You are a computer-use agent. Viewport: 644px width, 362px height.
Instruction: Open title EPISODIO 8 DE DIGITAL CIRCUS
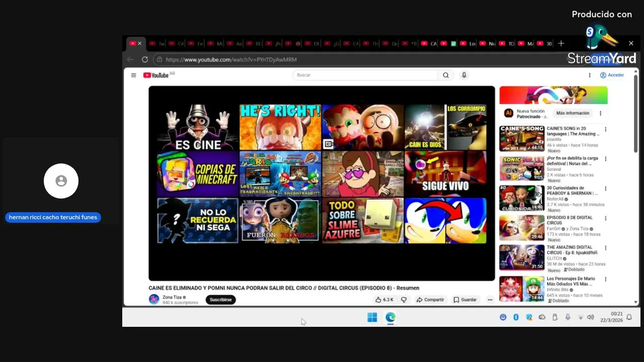pos(570,220)
